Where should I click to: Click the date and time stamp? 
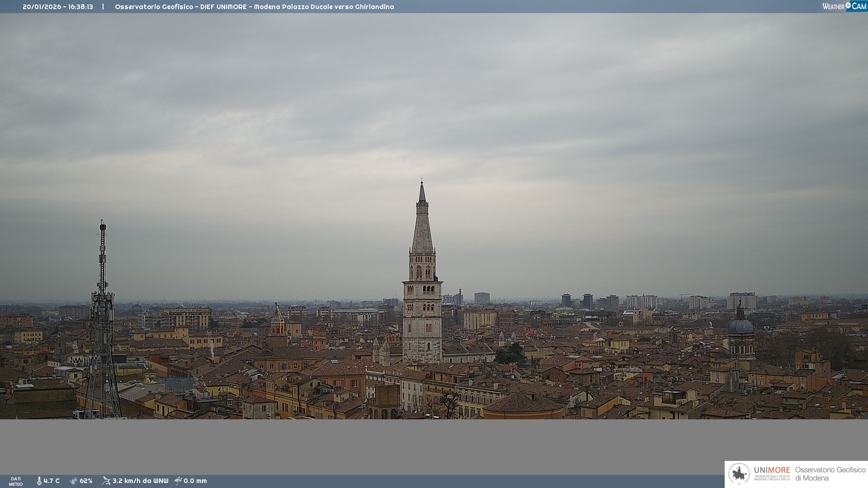[58, 7]
